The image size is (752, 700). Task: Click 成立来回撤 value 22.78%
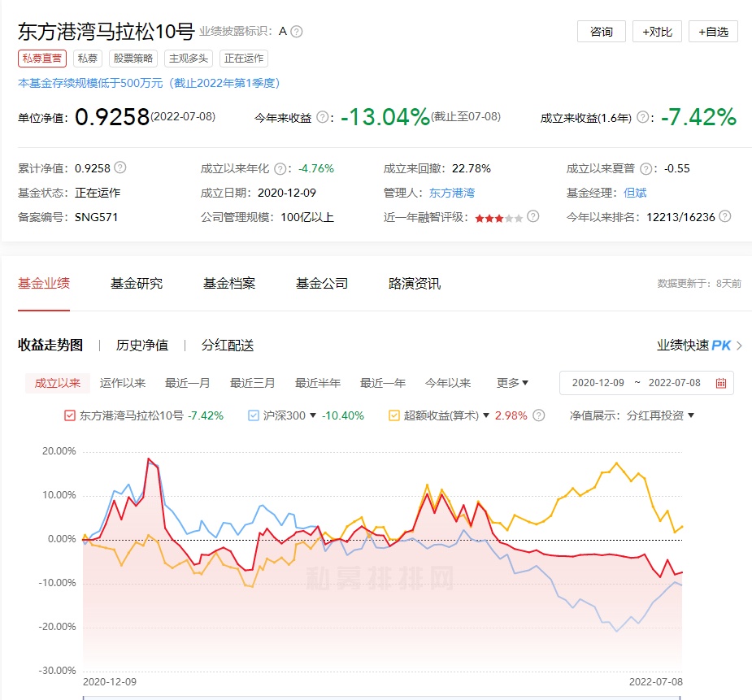click(471, 169)
